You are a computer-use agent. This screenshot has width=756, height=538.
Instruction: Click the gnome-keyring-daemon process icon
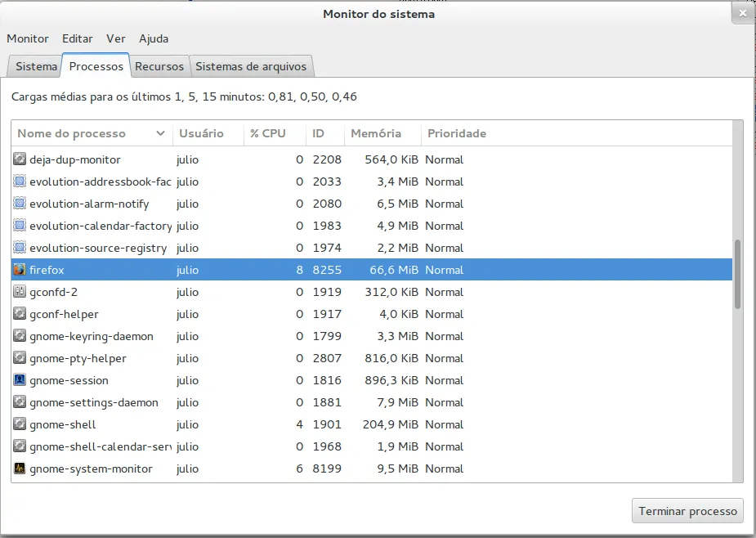pyautogui.click(x=20, y=336)
